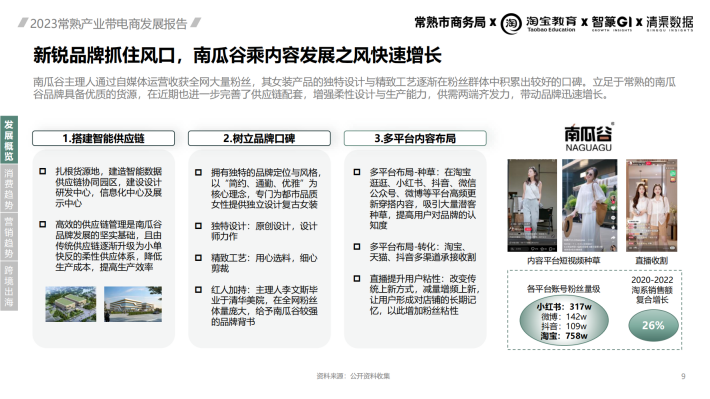Click the 3.多平台内容布局 header box
Image resolution: width=710 pixels, height=399 pixels.
click(415, 138)
